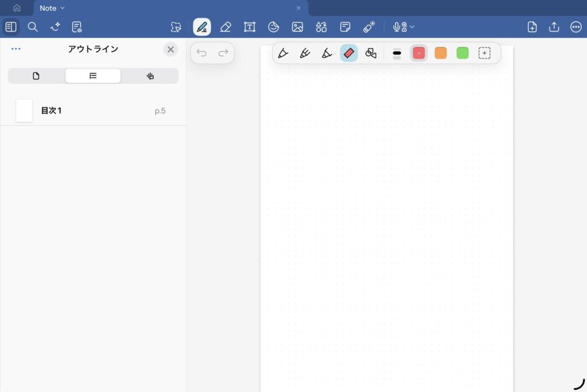Viewport: 587px width, 392px height.
Task: Click the Search magnifier icon
Action: click(33, 27)
